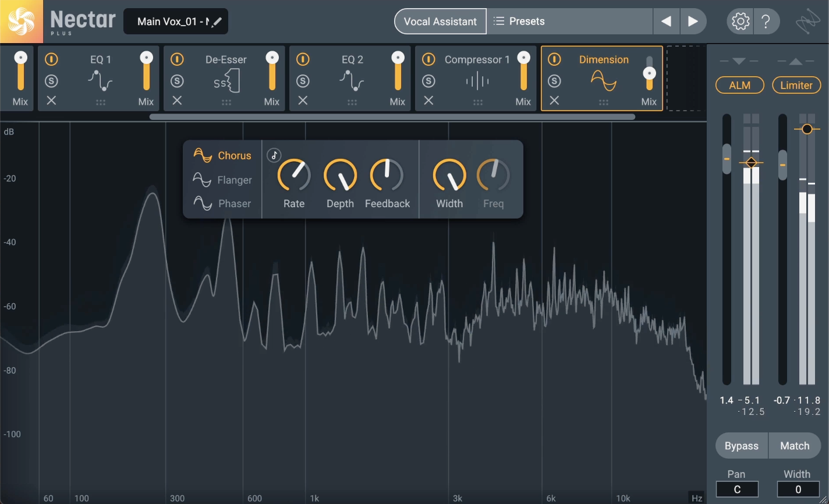
Task: Click the Nectar flower logo
Action: tap(22, 22)
